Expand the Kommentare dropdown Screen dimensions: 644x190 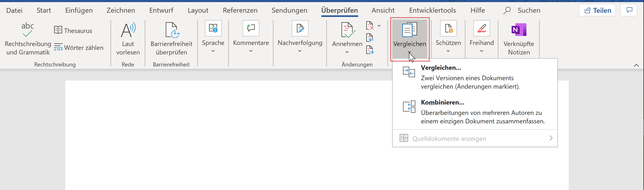pos(251,51)
